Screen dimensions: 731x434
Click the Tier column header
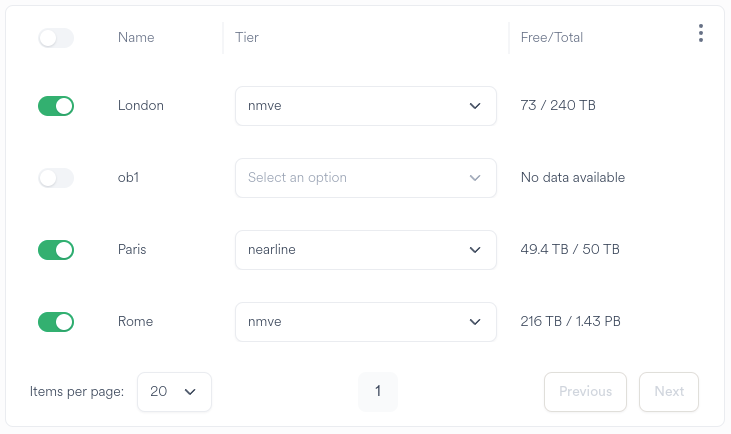(246, 38)
